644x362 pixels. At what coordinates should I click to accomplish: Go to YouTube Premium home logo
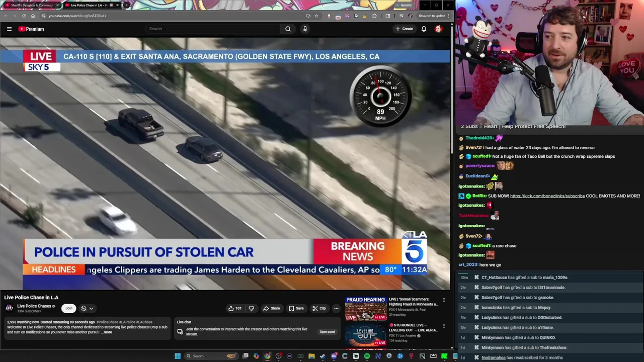tap(31, 29)
